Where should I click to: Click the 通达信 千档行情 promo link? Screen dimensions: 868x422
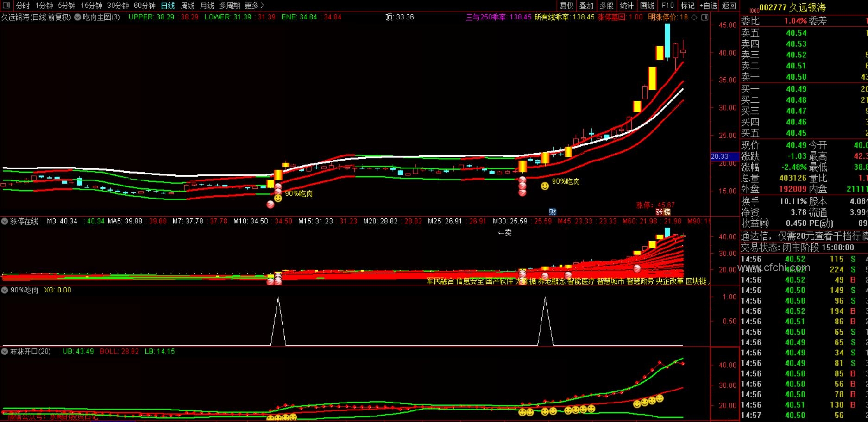pos(804,236)
